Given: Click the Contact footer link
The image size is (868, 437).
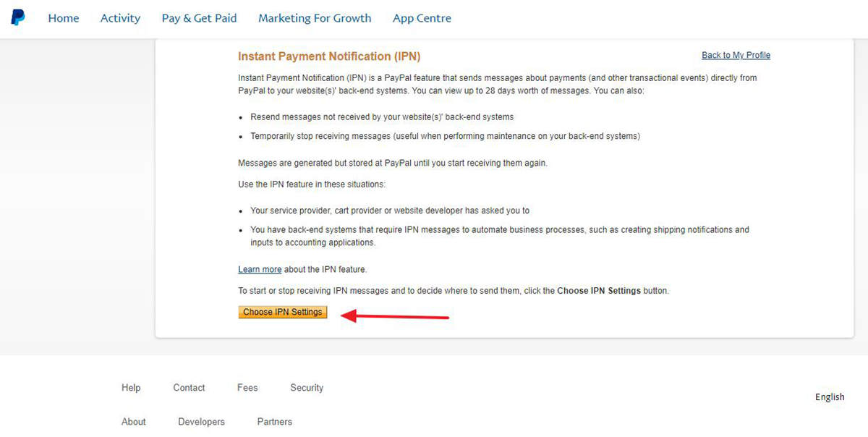Looking at the screenshot, I should coord(188,387).
